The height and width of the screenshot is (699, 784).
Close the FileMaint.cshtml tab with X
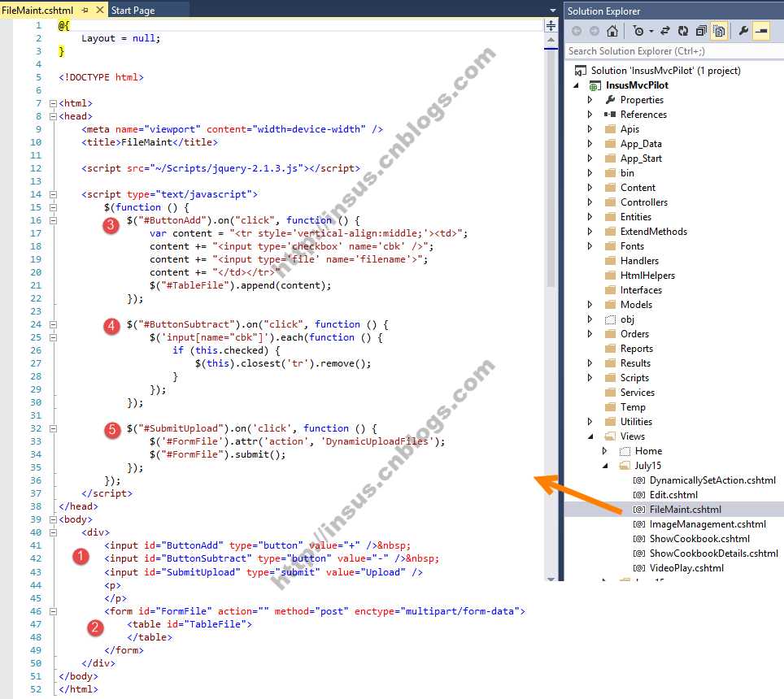point(99,10)
